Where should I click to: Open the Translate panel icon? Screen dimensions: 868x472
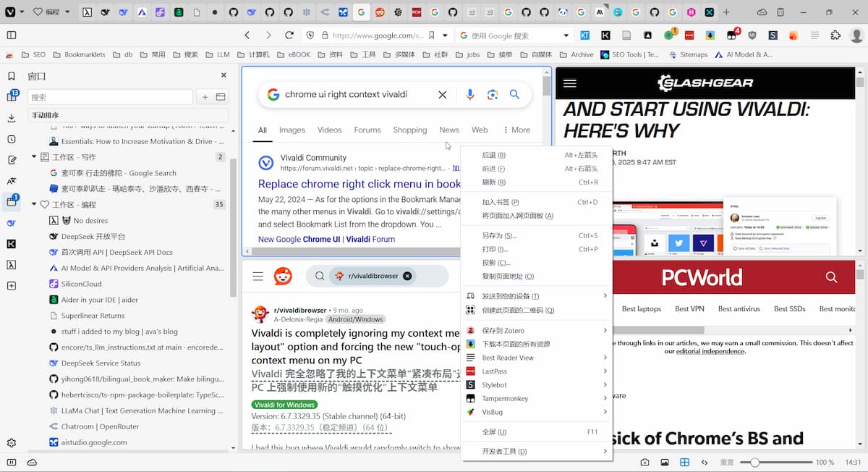point(12,181)
